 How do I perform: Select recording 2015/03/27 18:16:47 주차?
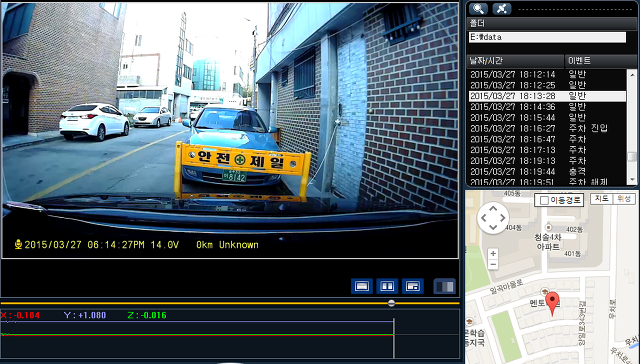[x=547, y=139]
